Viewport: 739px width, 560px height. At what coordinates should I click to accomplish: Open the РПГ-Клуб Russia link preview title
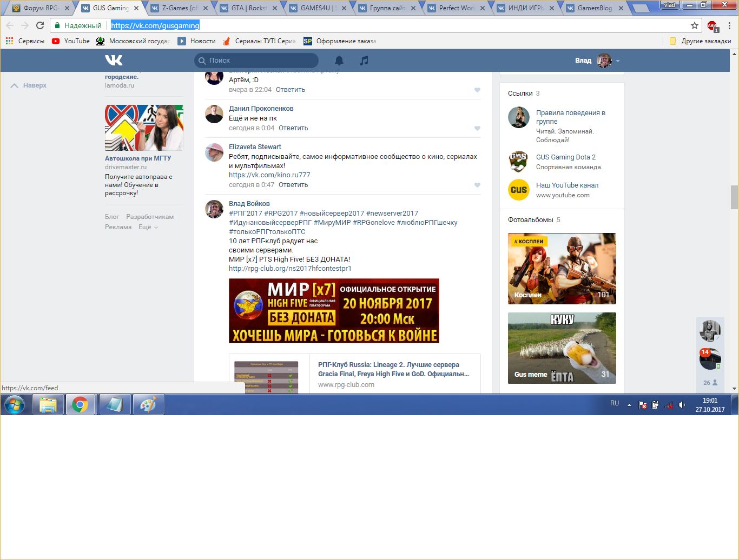393,369
